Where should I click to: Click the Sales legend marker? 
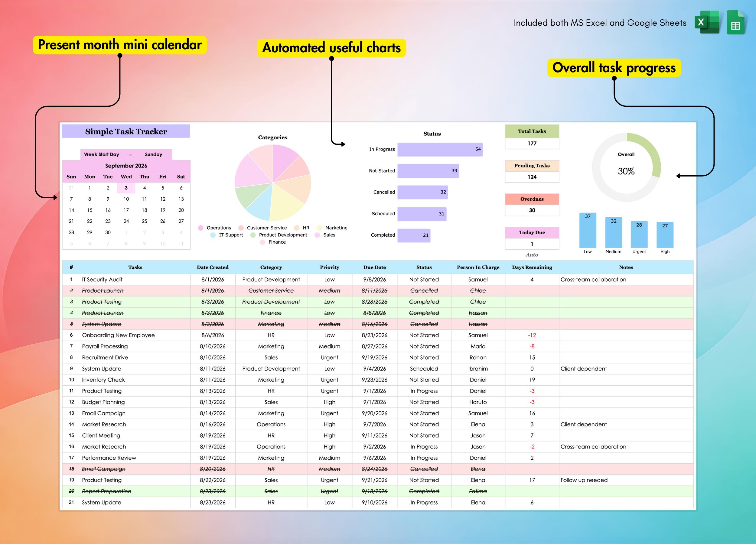point(317,235)
